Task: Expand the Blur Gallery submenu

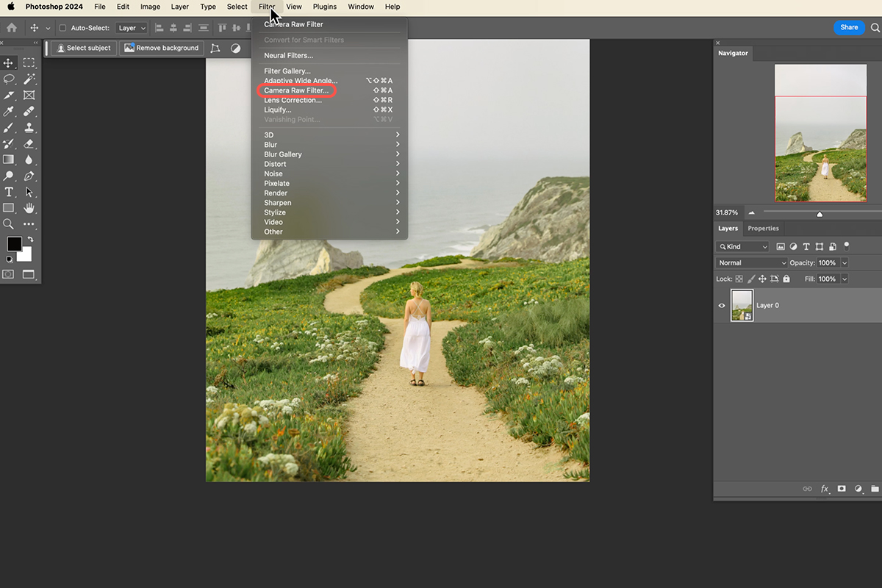Action: tap(329, 154)
